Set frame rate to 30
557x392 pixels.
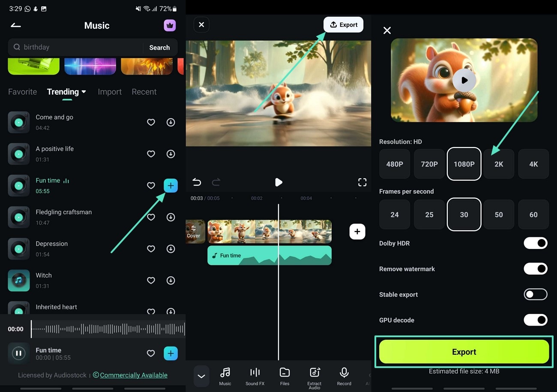[x=464, y=215]
